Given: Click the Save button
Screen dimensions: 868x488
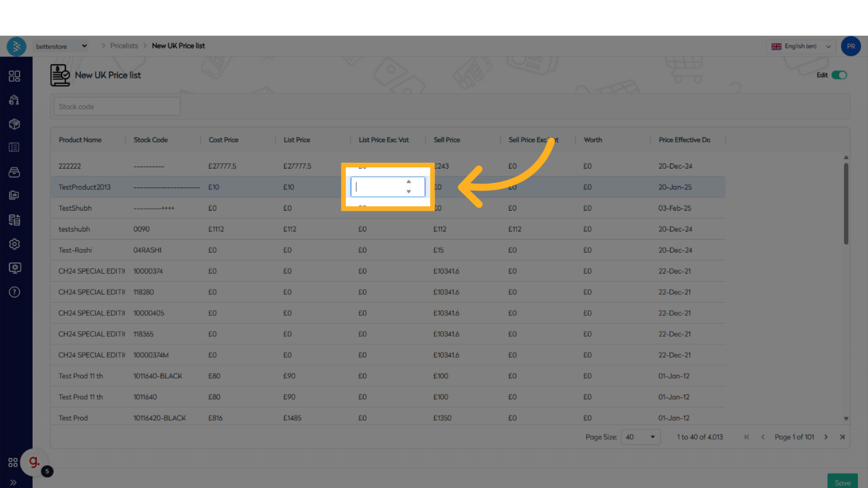Looking at the screenshot, I should (842, 482).
